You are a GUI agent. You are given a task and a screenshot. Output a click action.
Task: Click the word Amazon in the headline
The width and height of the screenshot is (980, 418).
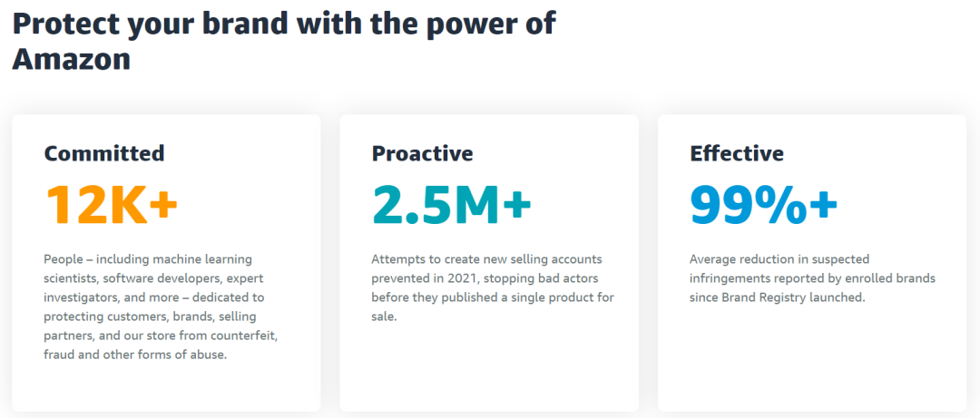coord(72,58)
